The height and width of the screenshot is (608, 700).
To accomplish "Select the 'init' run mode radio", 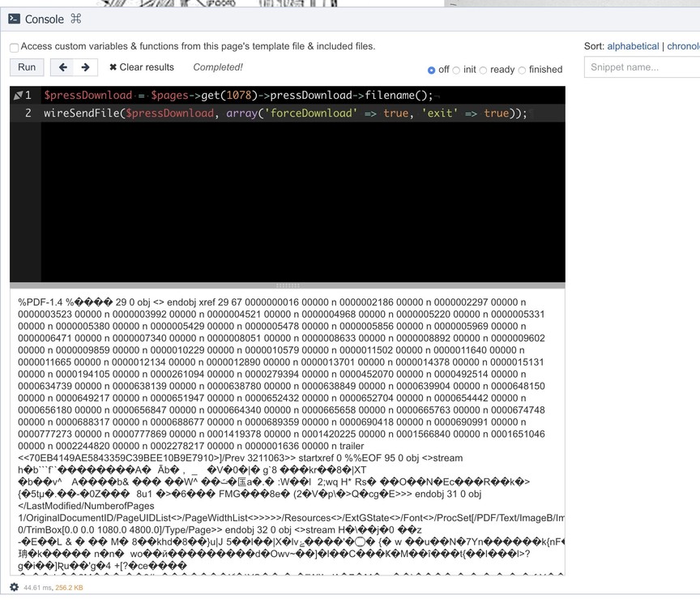I will [x=456, y=71].
